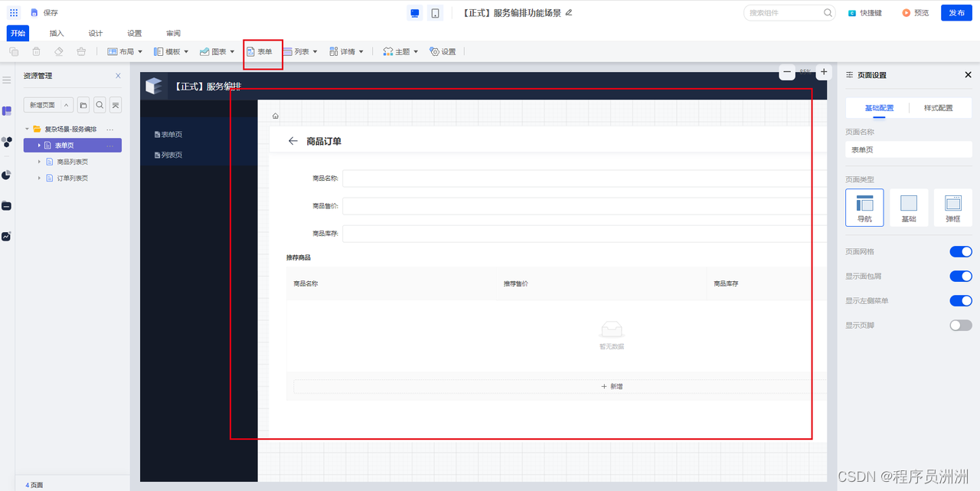
Task: Expand the 订单列表页 tree arrow
Action: click(39, 178)
